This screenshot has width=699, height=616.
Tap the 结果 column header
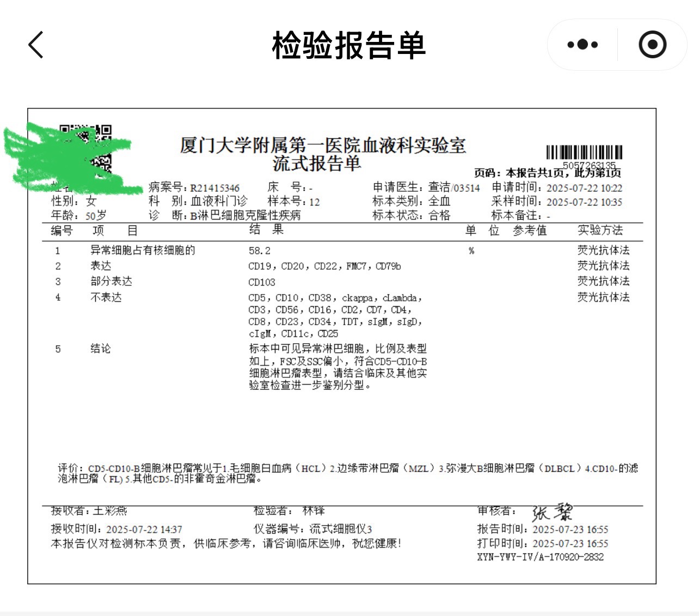click(266, 229)
